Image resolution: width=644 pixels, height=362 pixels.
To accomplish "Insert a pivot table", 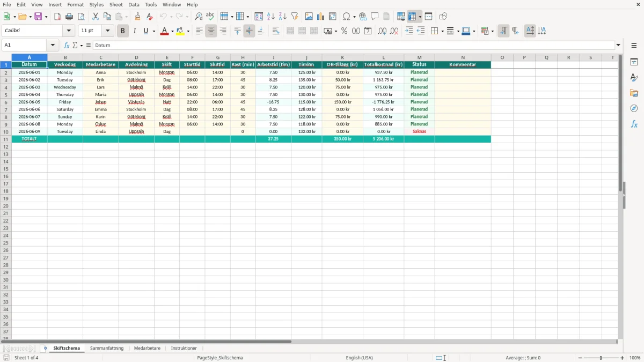I will (333, 16).
